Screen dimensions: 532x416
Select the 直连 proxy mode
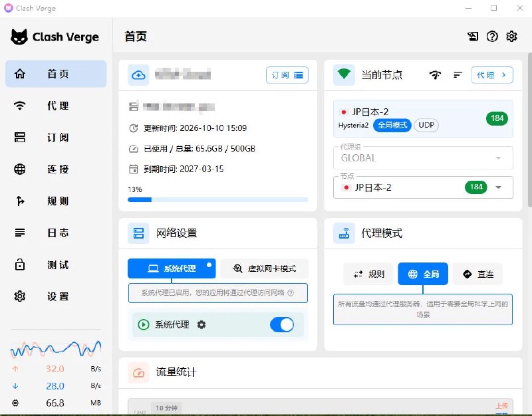477,274
